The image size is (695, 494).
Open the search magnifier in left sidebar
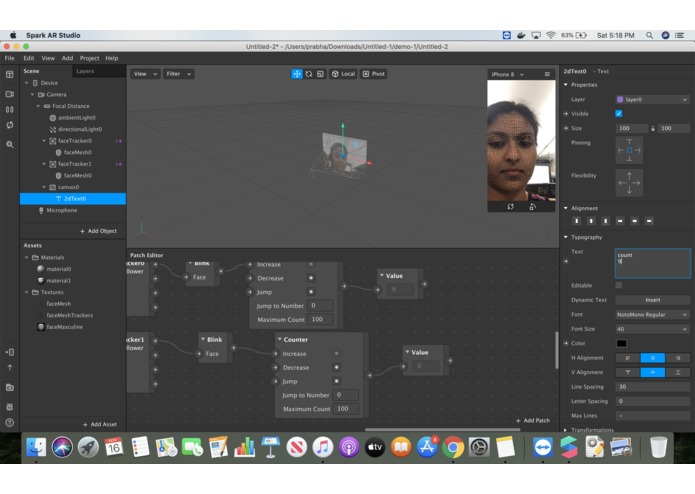coord(10,144)
